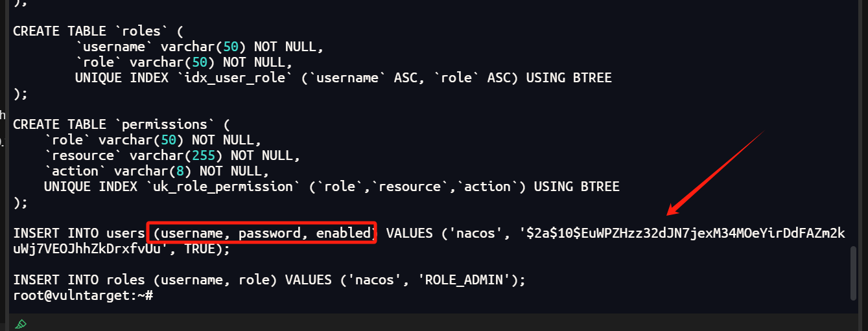868x331 pixels.
Task: Click the red arrow annotation head
Action: (675, 210)
